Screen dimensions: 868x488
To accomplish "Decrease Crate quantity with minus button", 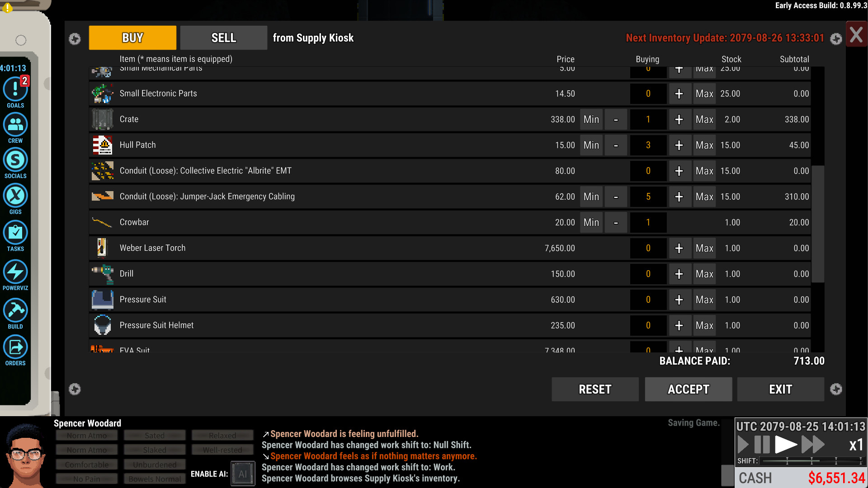I will pyautogui.click(x=616, y=119).
